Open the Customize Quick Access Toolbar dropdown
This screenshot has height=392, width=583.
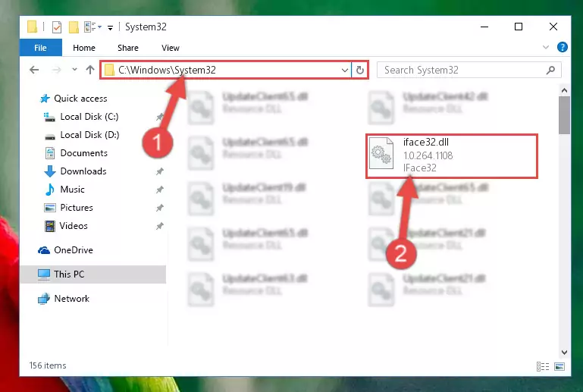coord(110,27)
